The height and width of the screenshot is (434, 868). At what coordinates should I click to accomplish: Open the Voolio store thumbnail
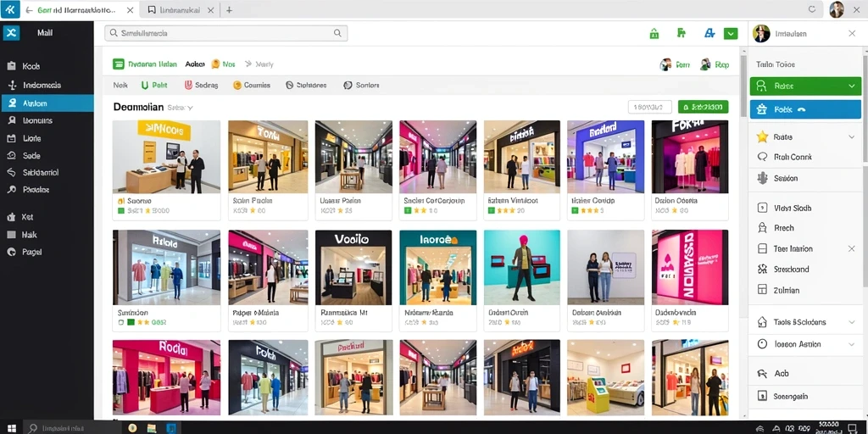pos(353,267)
